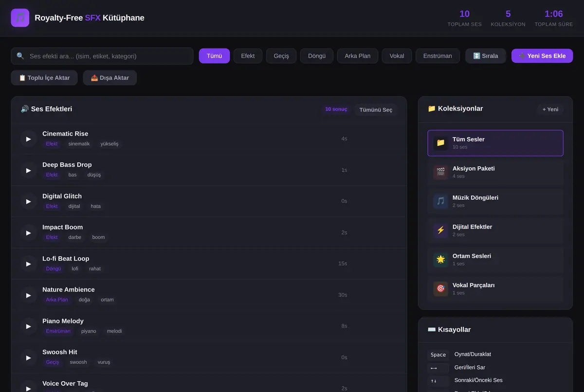This screenshot has height=392, width=584.
Task: Click the Yeni Ses Ekle button
Action: click(x=542, y=56)
